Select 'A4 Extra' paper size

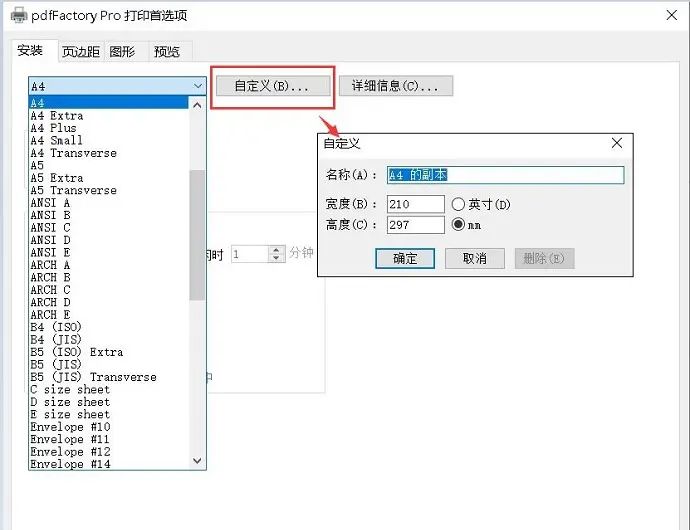pyautogui.click(x=109, y=116)
